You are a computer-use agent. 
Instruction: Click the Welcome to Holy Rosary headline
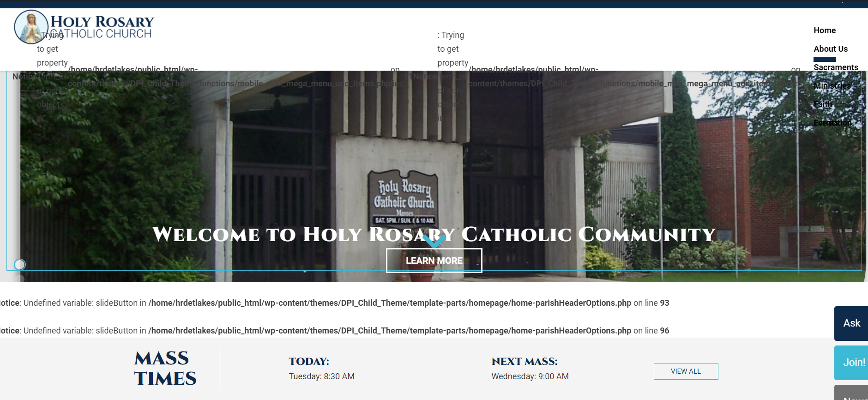click(434, 234)
